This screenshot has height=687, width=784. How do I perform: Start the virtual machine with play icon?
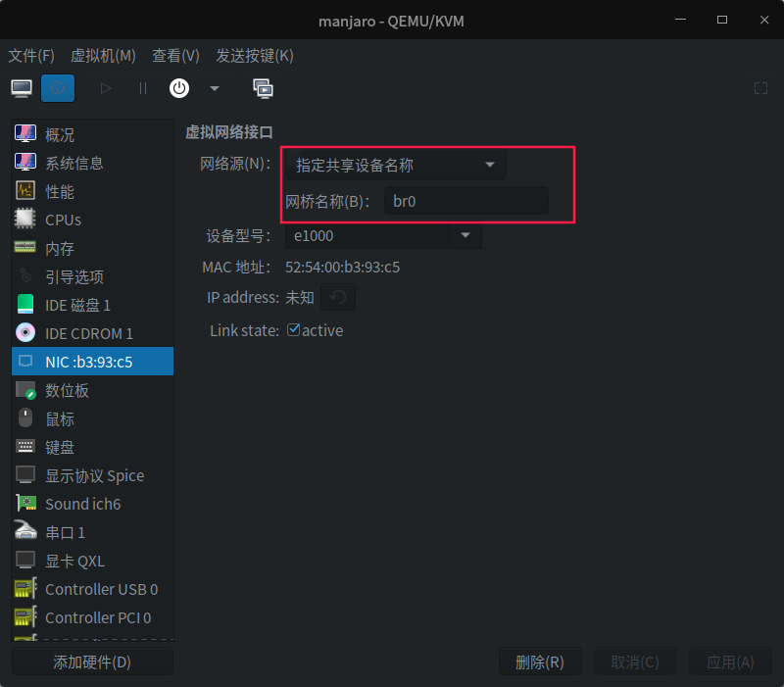point(105,88)
